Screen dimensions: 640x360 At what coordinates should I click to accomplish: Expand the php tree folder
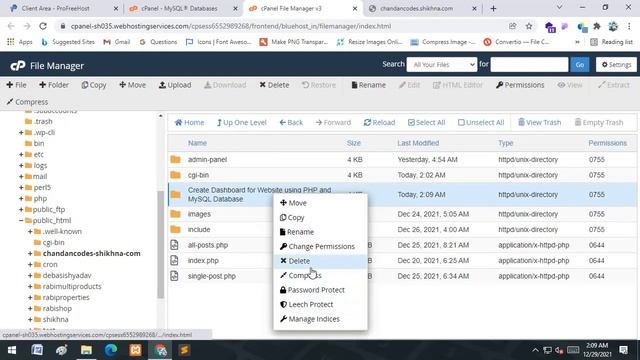[21, 198]
